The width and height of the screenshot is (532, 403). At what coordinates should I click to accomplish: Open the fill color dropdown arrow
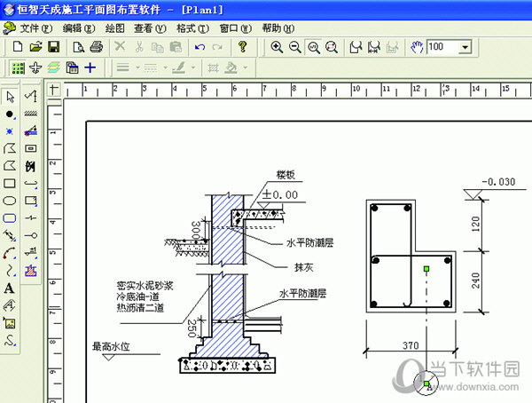(x=245, y=67)
